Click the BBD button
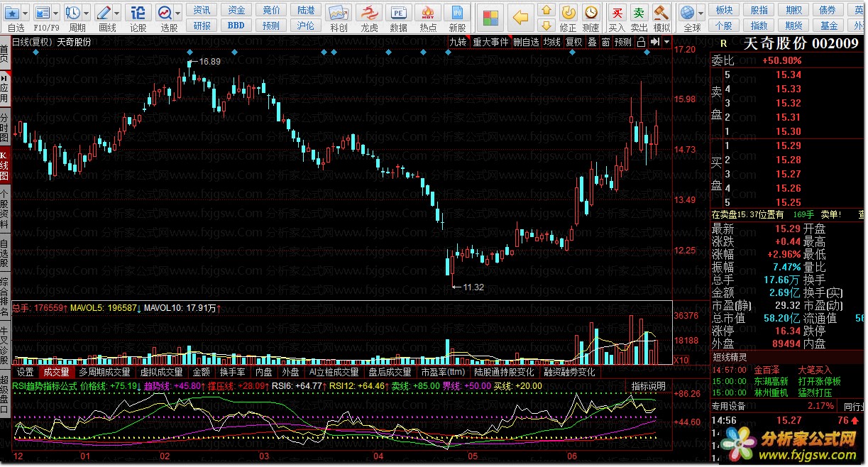 pyautogui.click(x=236, y=26)
